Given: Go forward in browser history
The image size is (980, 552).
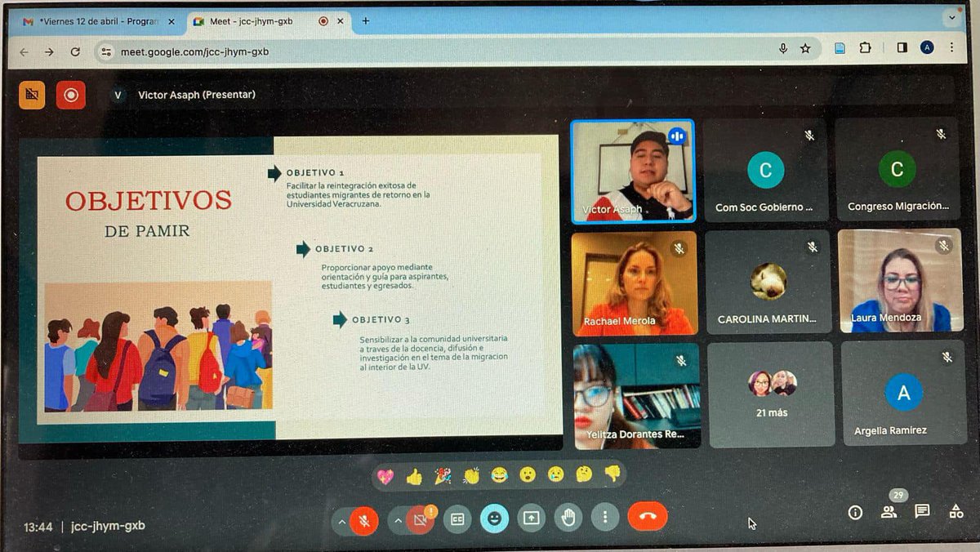Looking at the screenshot, I should pos(49,51).
